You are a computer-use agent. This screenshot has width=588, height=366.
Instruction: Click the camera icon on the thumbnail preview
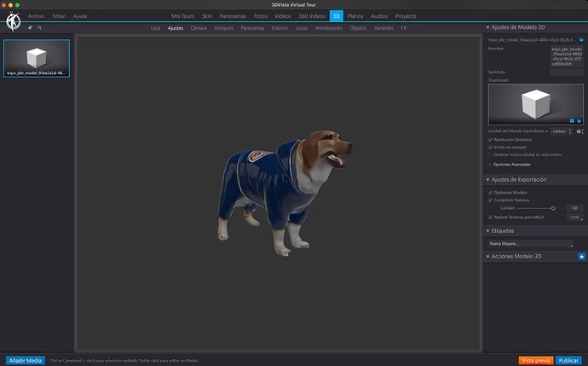pos(571,121)
